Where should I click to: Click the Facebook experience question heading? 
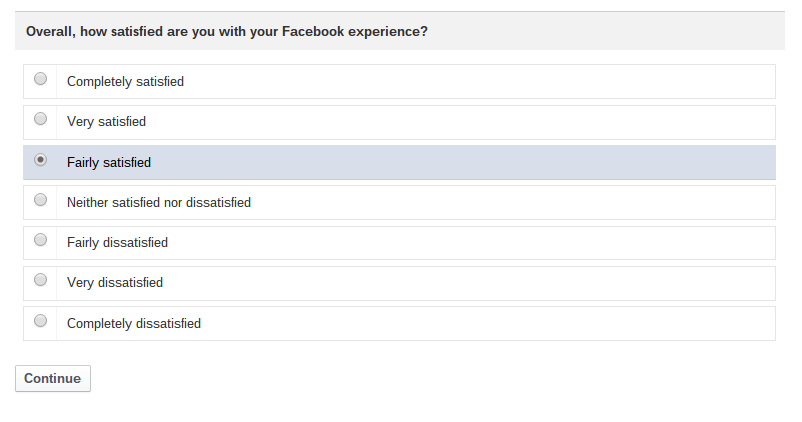(227, 31)
